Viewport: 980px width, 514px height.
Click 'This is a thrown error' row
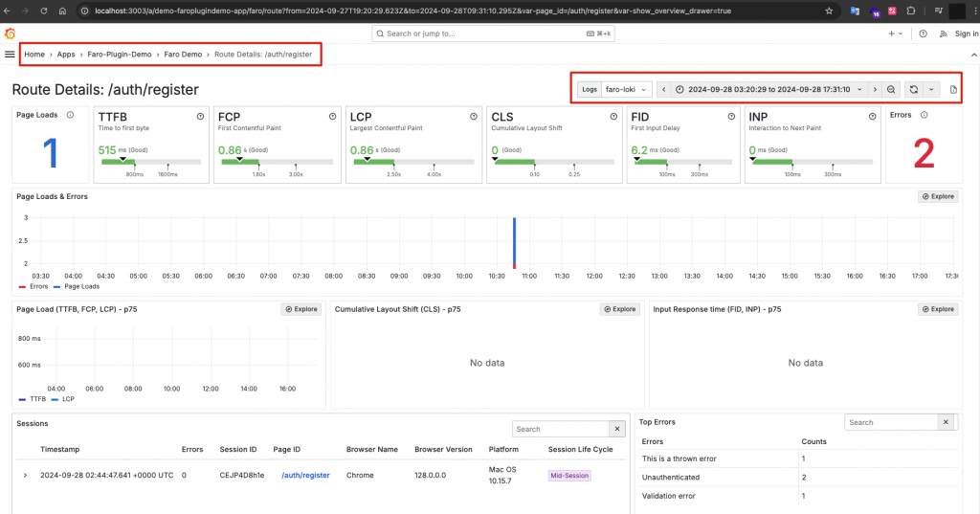pyautogui.click(x=799, y=458)
